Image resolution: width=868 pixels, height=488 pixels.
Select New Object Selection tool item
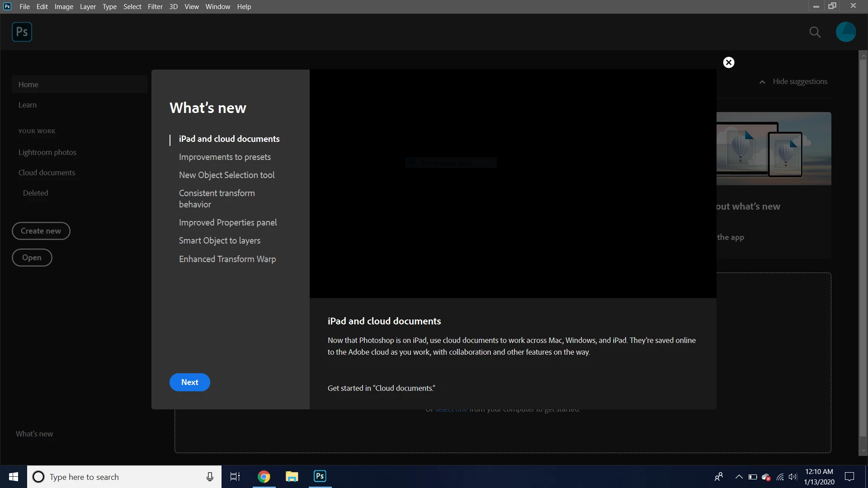226,175
